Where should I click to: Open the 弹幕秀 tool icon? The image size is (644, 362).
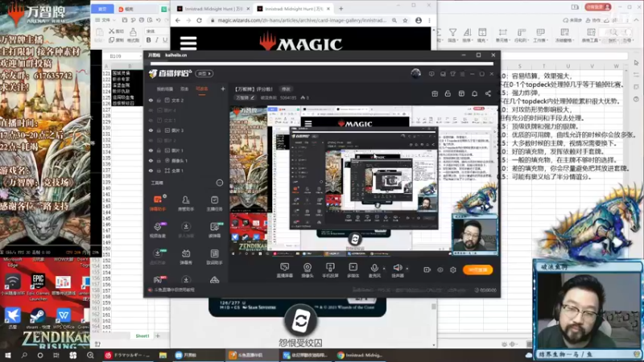(x=186, y=257)
